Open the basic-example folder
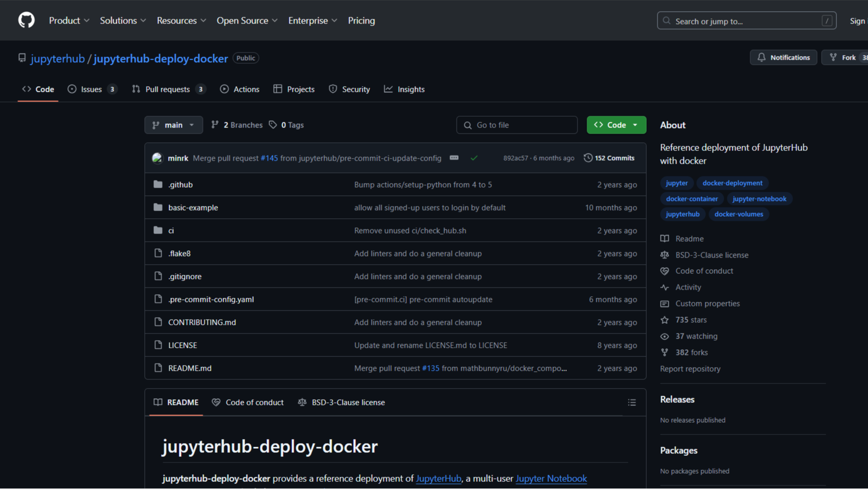The image size is (868, 489). tap(193, 208)
